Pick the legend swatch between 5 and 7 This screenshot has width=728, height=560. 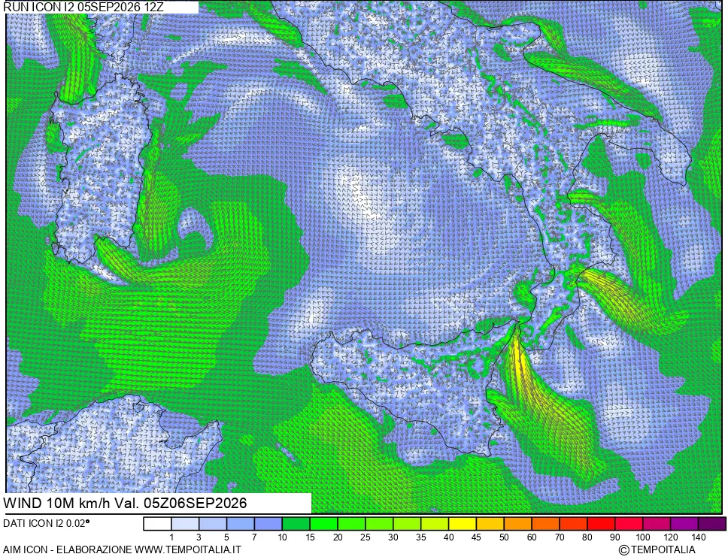(241, 524)
